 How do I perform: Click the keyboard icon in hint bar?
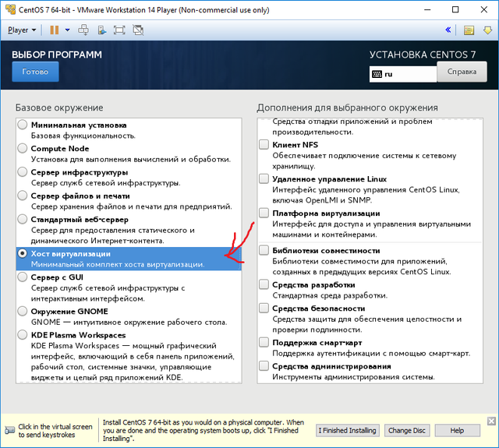9,430
